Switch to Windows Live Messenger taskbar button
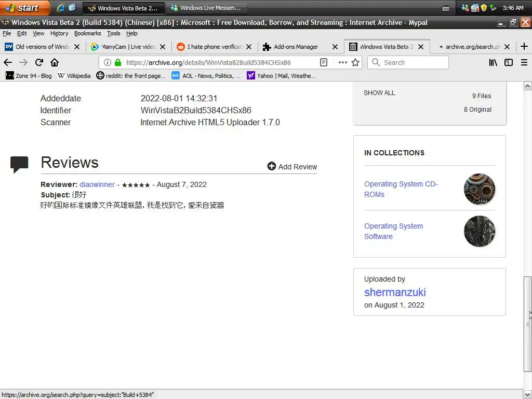The image size is (532, 399). tap(207, 8)
